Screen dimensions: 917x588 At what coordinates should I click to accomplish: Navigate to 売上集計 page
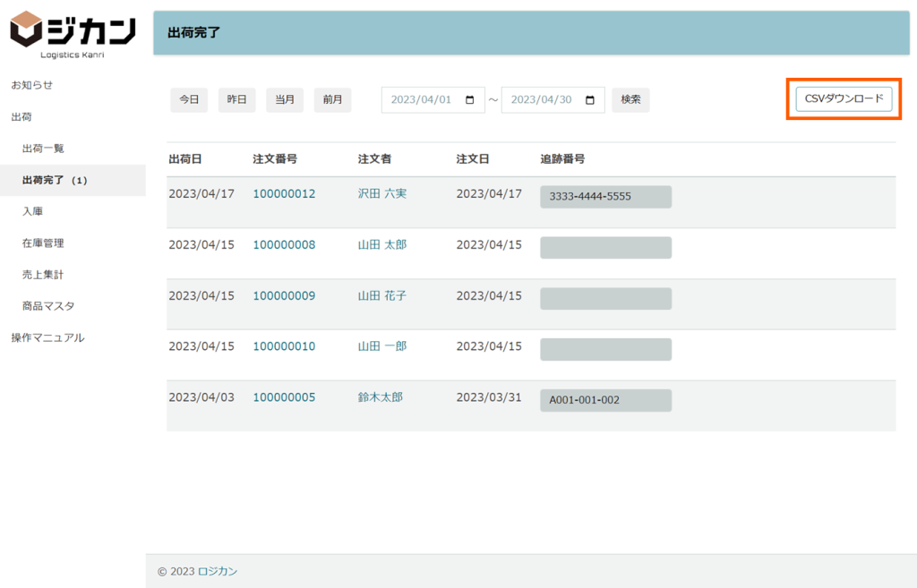click(x=43, y=275)
